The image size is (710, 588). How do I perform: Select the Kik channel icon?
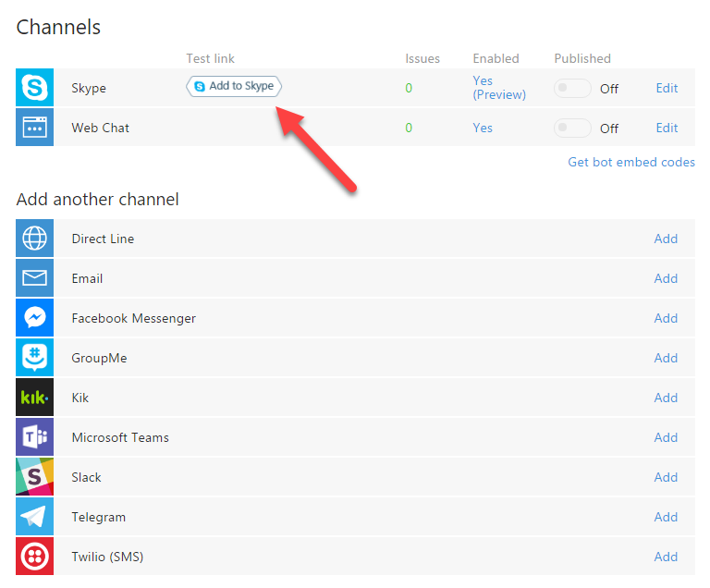pos(35,398)
